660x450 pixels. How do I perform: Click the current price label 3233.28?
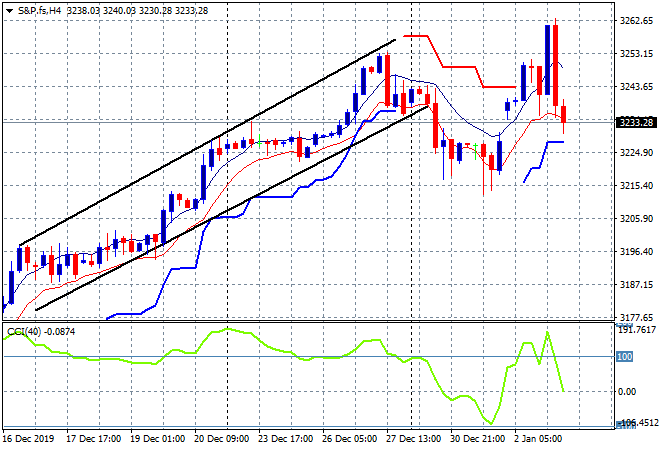point(637,122)
